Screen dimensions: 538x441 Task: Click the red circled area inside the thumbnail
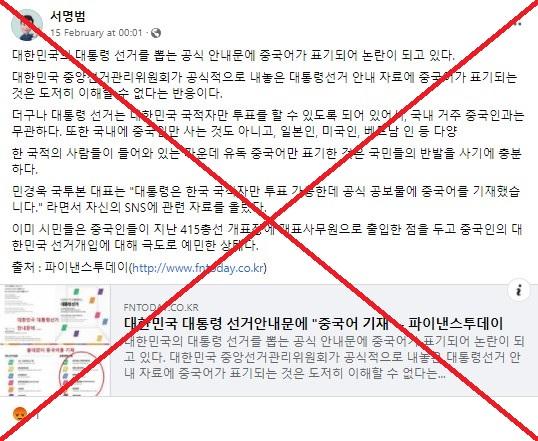(x=82, y=375)
